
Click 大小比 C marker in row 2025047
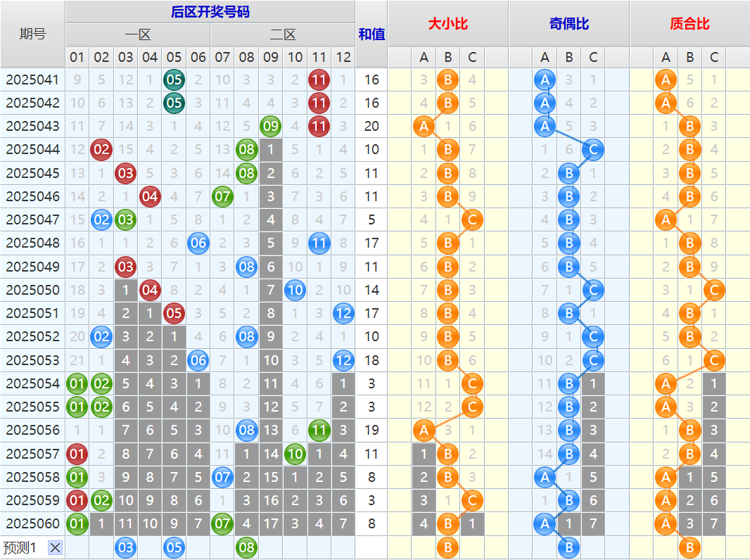472,220
